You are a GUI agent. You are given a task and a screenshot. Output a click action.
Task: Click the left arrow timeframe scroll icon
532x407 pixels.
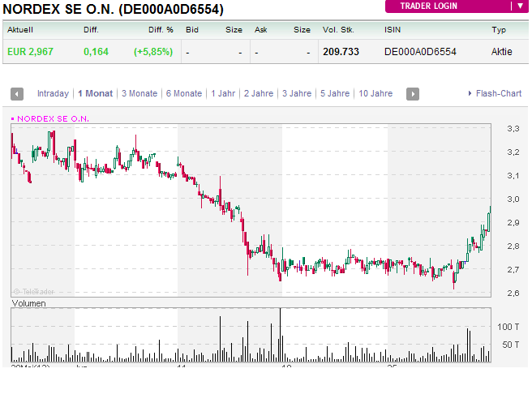[x=17, y=94]
